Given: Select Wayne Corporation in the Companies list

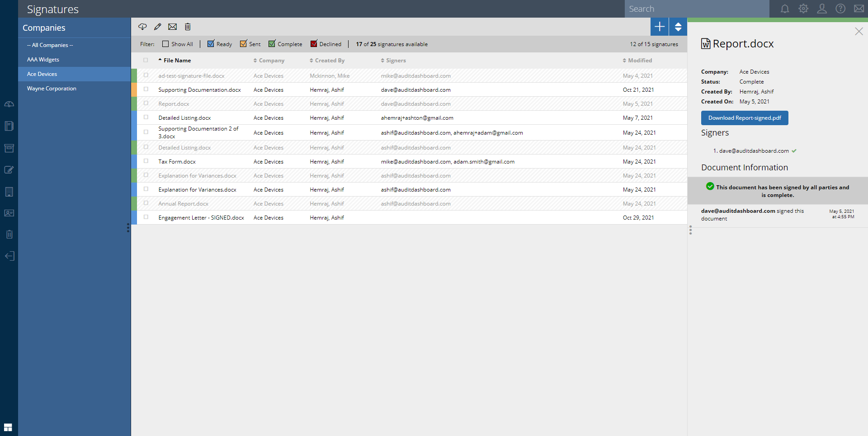Looking at the screenshot, I should 51,88.
